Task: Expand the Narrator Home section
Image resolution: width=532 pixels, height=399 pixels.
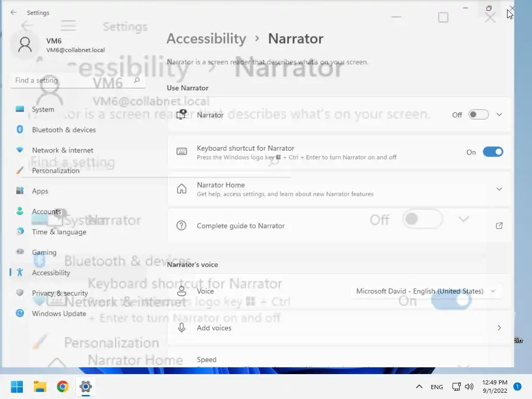Action: 499,189
